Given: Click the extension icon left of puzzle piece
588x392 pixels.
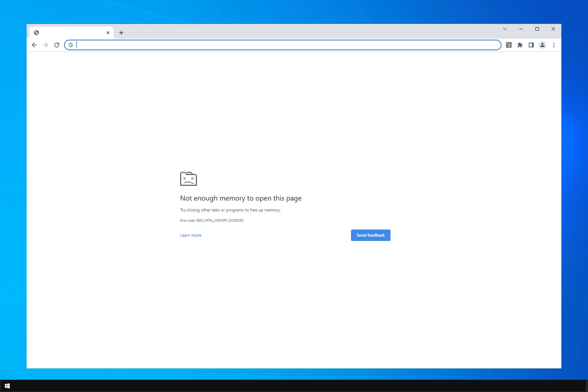Looking at the screenshot, I should point(509,45).
